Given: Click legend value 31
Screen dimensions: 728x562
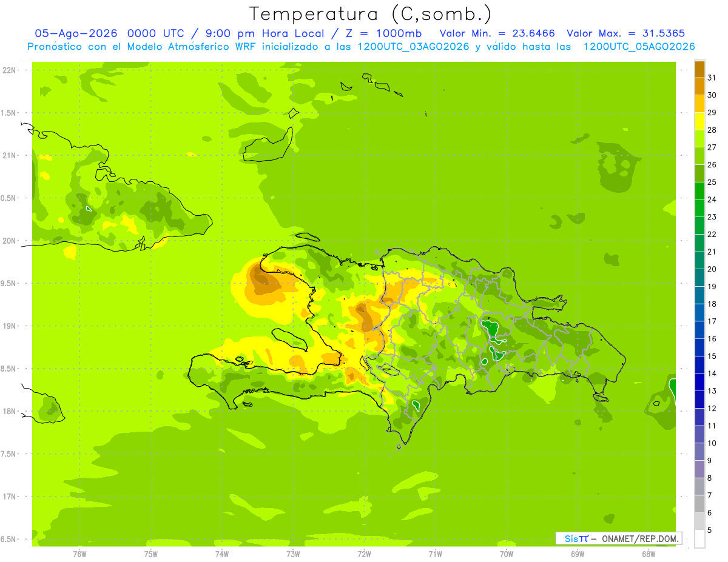Looking at the screenshot, I should (x=712, y=78).
